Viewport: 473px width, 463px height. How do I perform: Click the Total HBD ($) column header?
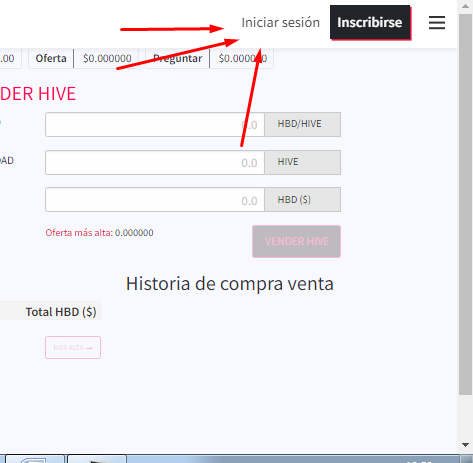click(61, 312)
